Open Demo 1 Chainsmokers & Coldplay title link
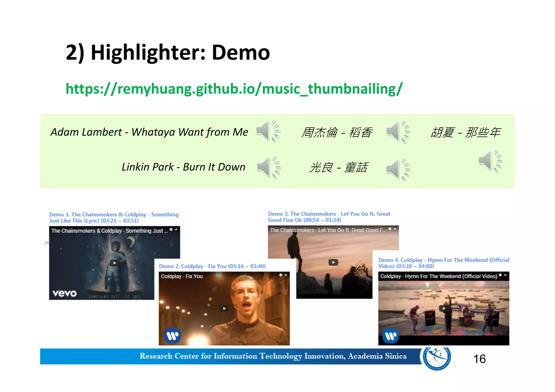 click(x=114, y=217)
